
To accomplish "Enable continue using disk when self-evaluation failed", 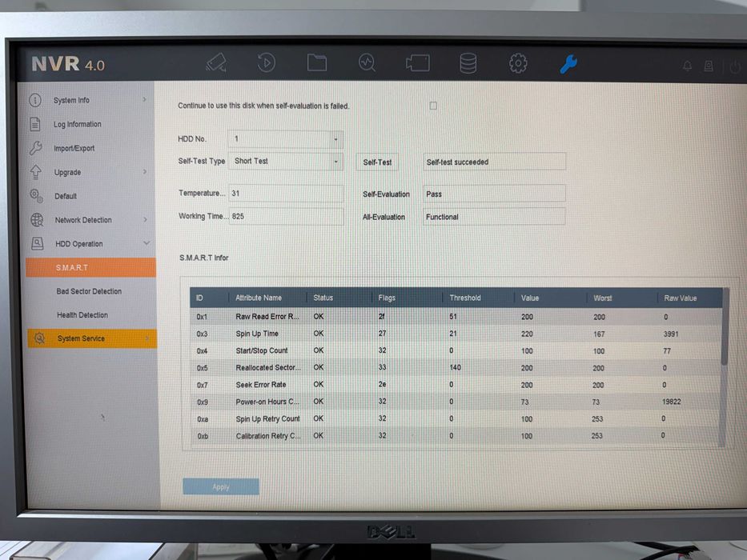I will 433,106.
